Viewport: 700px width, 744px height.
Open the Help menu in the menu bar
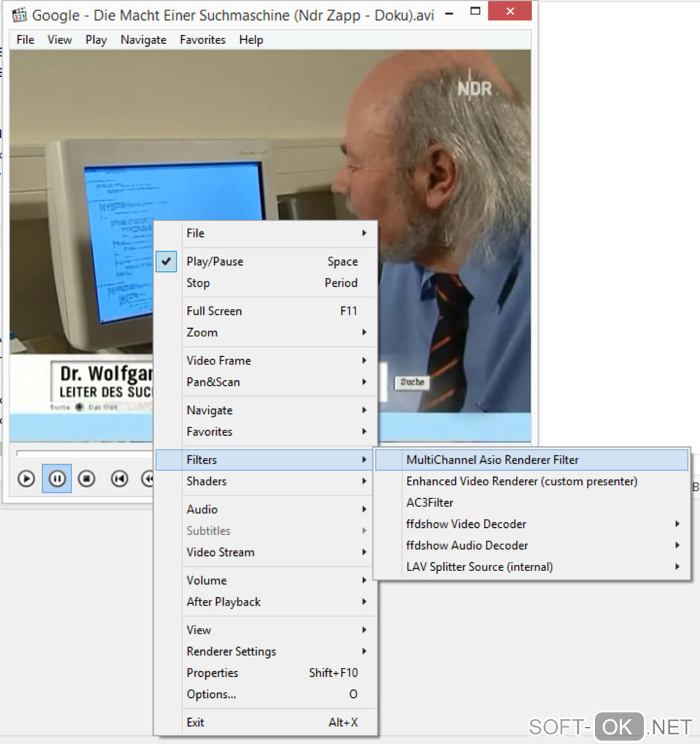(251, 40)
